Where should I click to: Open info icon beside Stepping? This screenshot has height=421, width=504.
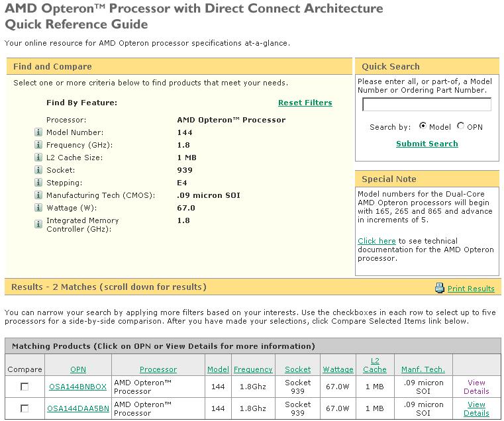point(38,183)
